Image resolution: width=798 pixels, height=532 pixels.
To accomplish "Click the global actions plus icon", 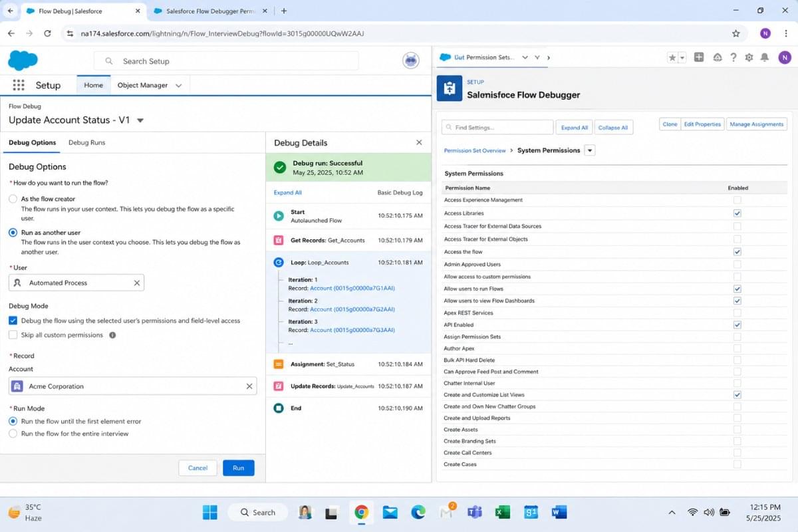I will [x=699, y=57].
